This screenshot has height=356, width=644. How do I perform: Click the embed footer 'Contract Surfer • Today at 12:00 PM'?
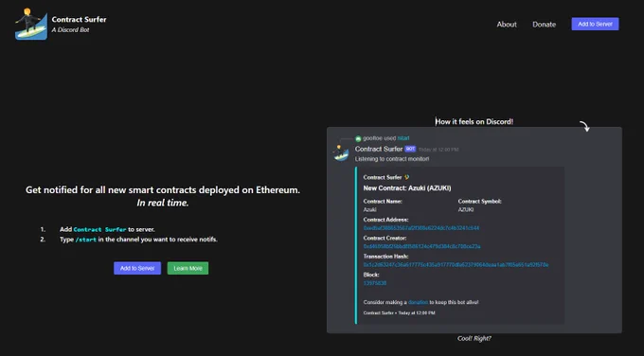click(x=399, y=312)
